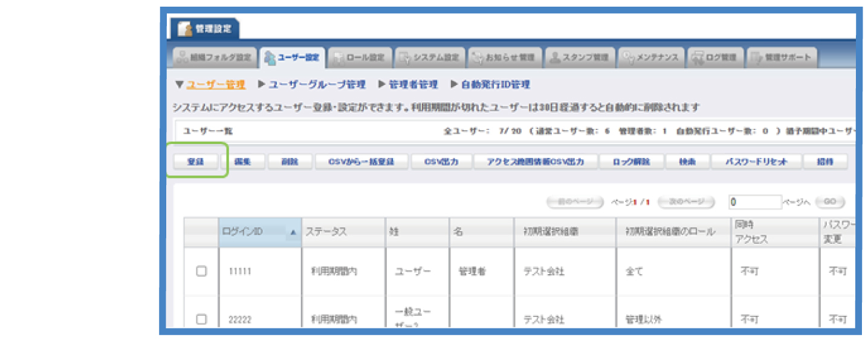
Task: Click the パスワードリセット button
Action: [756, 162]
